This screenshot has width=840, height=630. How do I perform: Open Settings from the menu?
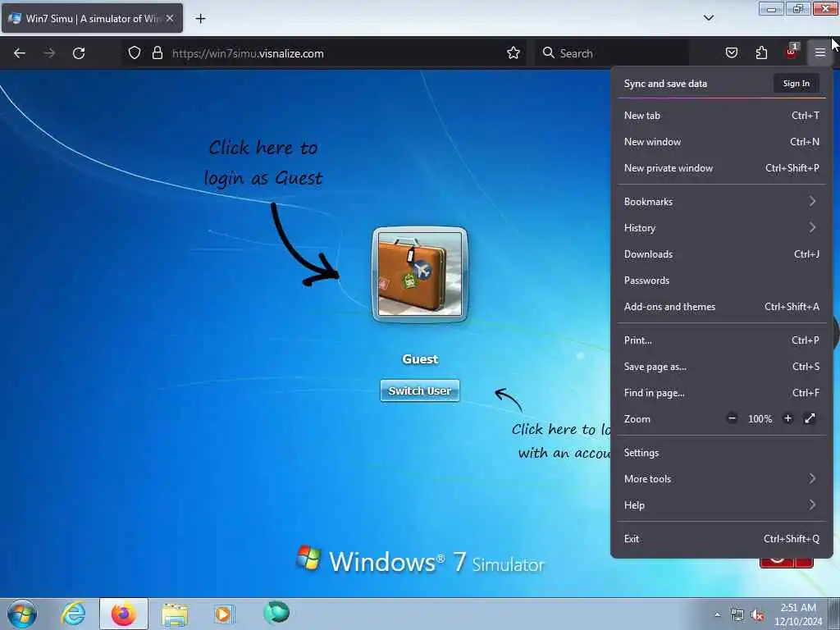click(x=722, y=453)
